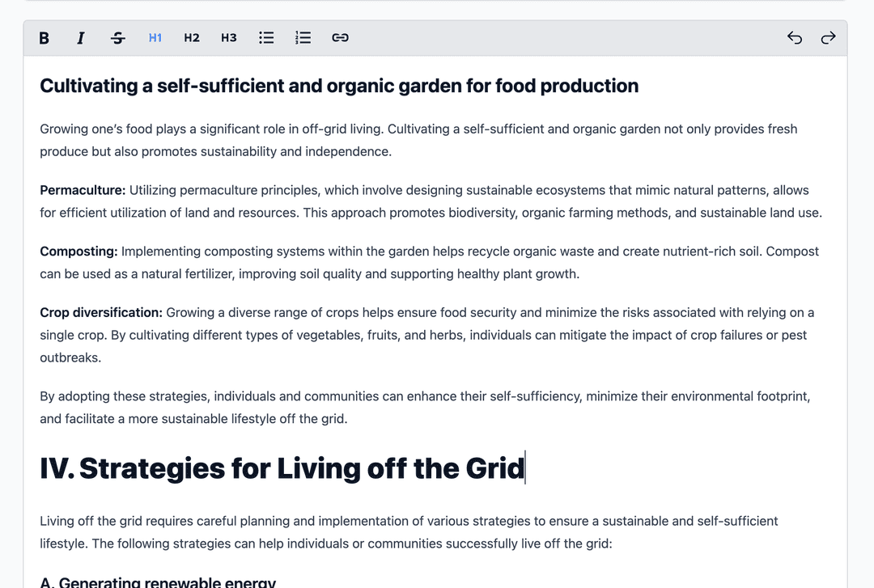Apply the H2 heading style
The image size is (874, 588).
point(192,37)
